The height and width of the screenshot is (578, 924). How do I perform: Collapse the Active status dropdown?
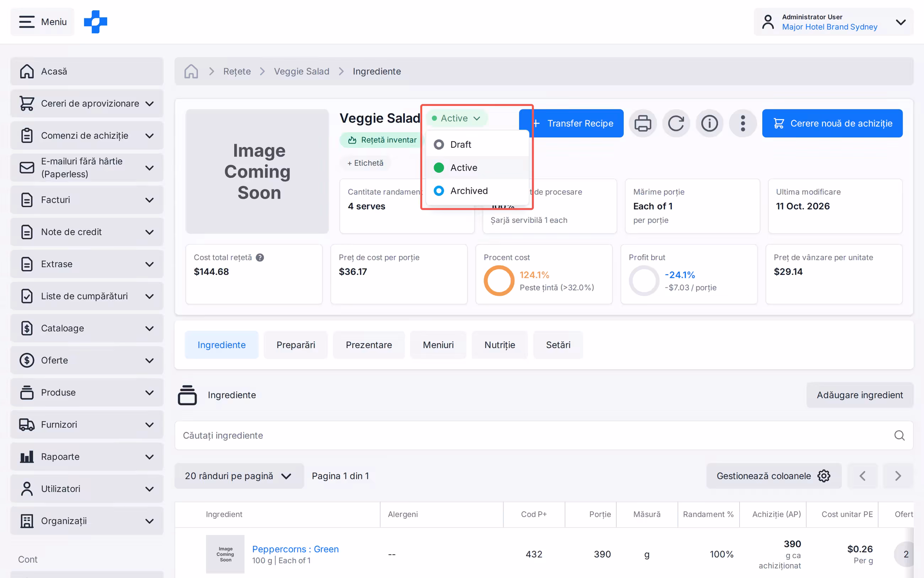[x=457, y=118]
